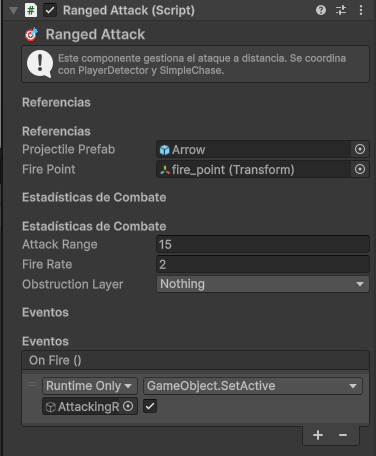
Task: Click the C# script icon in header
Action: (x=31, y=10)
